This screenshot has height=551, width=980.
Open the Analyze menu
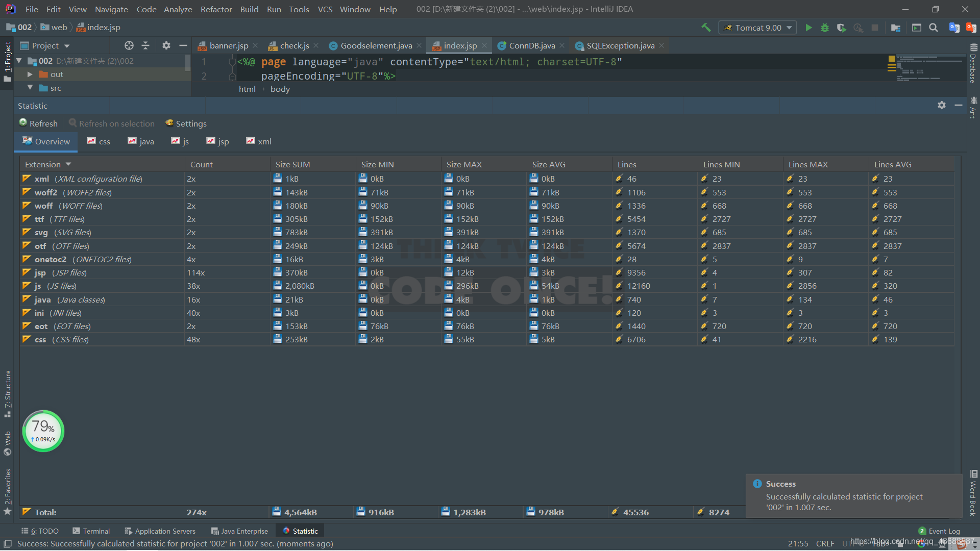(178, 9)
